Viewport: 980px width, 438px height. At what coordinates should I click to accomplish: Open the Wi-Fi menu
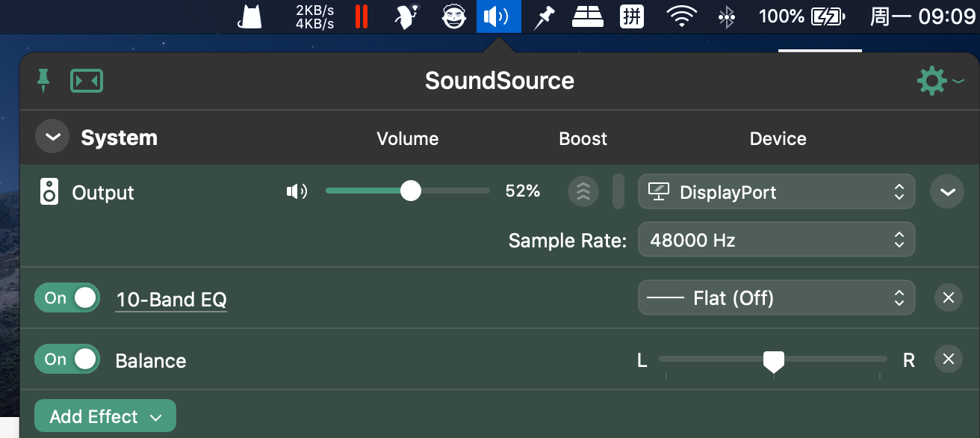[x=681, y=16]
